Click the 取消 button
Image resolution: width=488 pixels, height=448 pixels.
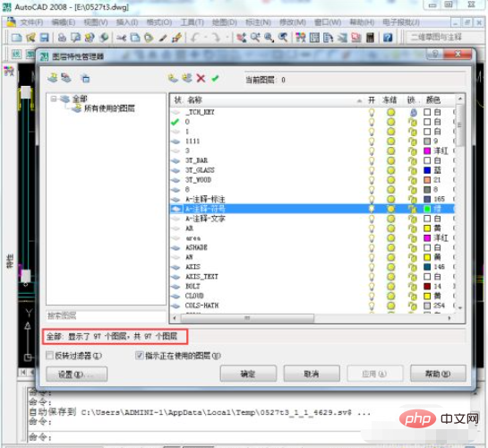pos(312,374)
